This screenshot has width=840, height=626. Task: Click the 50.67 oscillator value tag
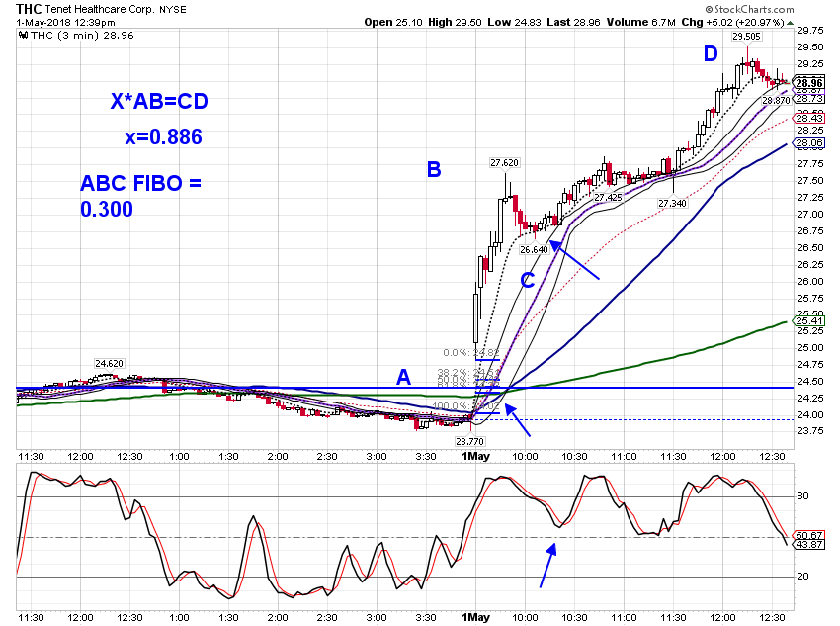[x=808, y=535]
